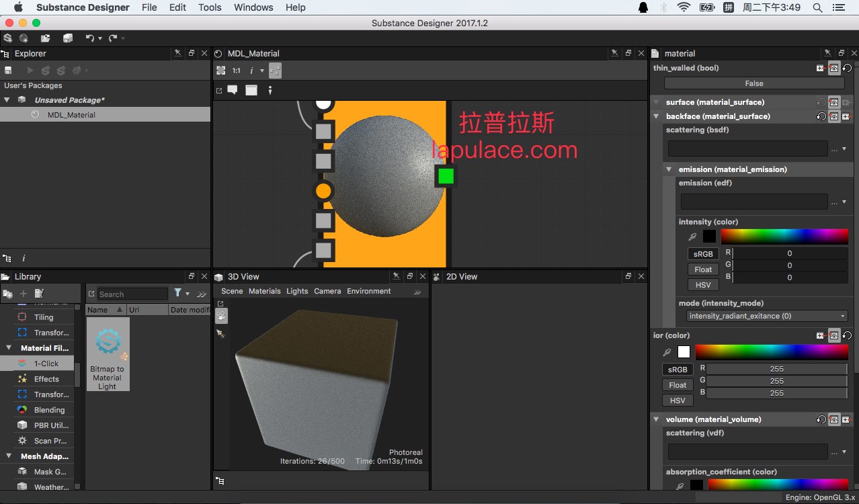The width and height of the screenshot is (859, 504).
Task: Open the Scene menu in 3D View
Action: coord(232,291)
